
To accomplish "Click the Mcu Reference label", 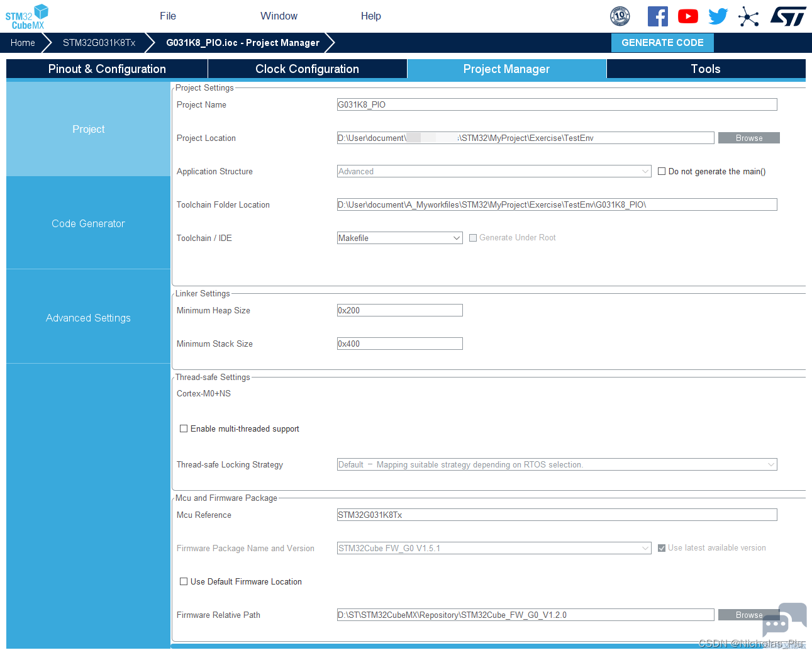I will pos(204,515).
